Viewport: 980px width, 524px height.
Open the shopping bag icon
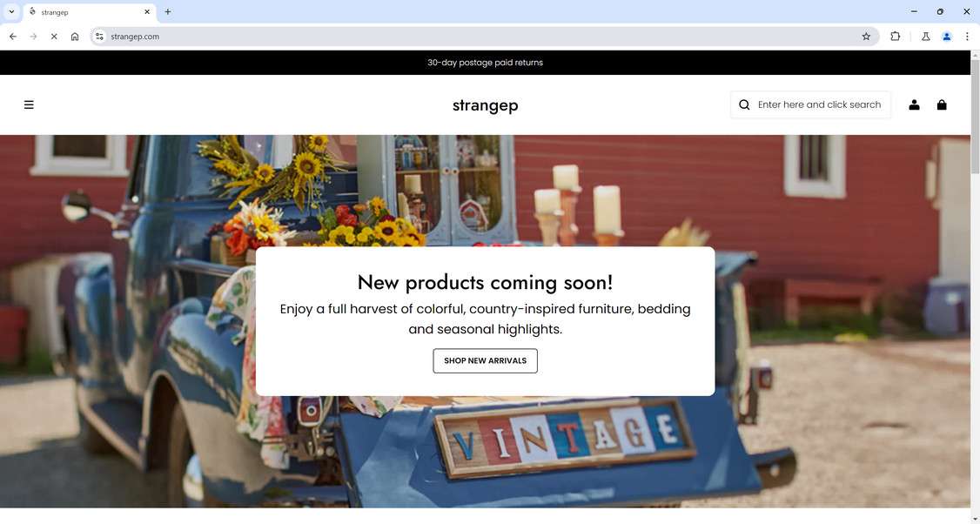(x=941, y=104)
